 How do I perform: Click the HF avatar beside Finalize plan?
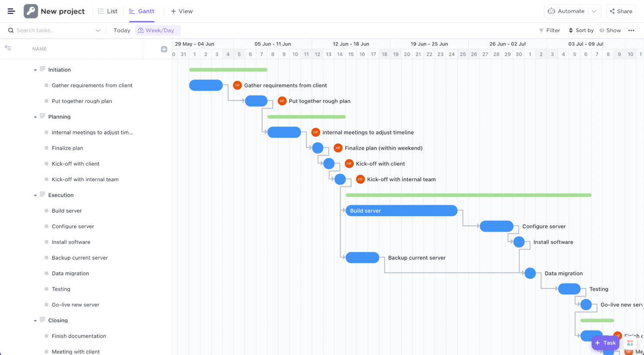pyautogui.click(x=338, y=148)
